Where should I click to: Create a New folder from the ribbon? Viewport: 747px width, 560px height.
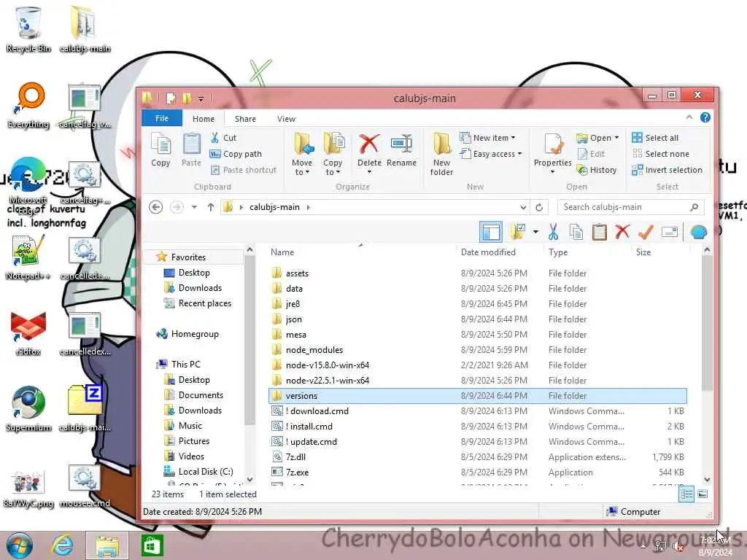[x=441, y=154]
